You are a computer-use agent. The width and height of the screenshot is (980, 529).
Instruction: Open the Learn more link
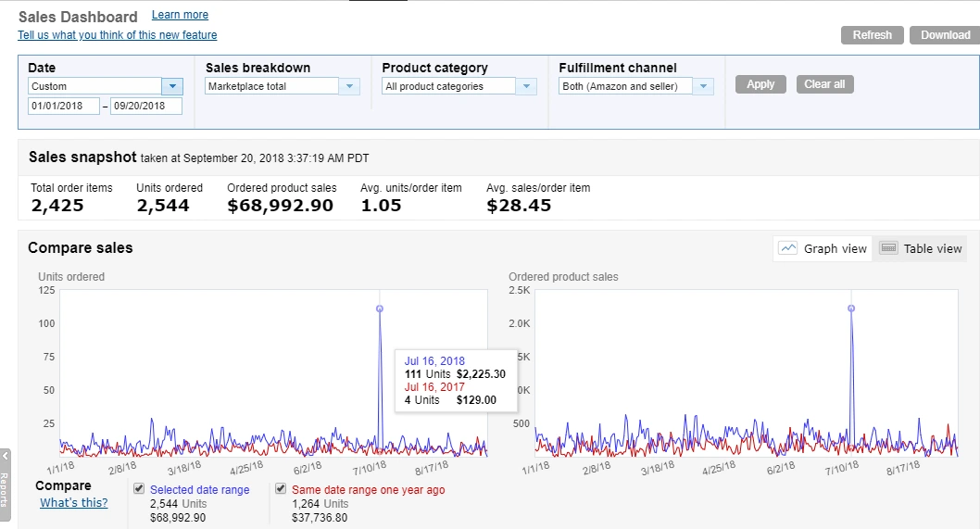pyautogui.click(x=180, y=15)
